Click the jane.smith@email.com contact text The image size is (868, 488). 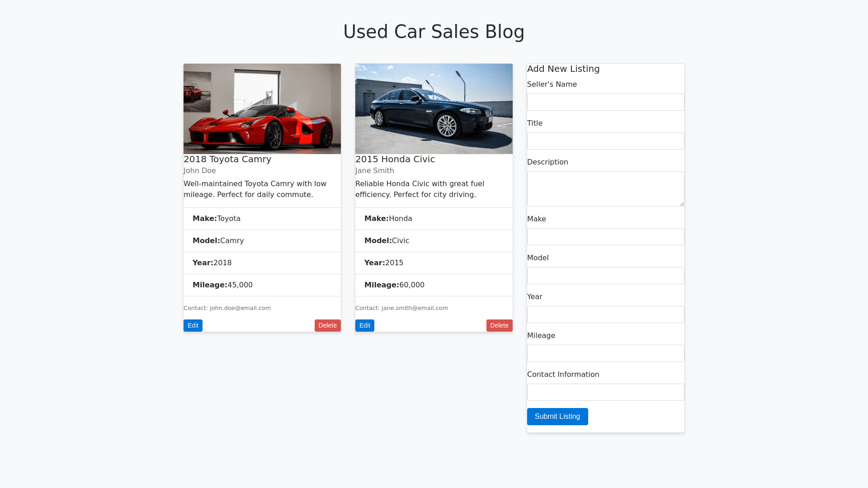pos(415,308)
